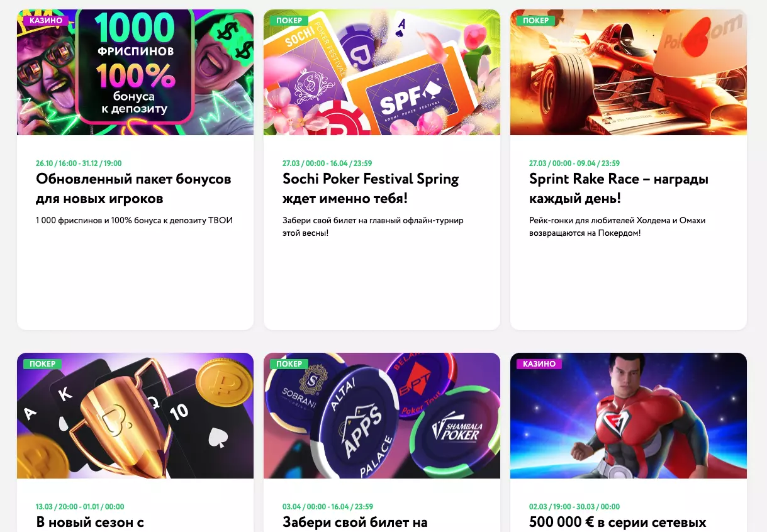This screenshot has width=767, height=532.
Task: Click ПОКЕР tag on trophy banner
Action: (43, 363)
